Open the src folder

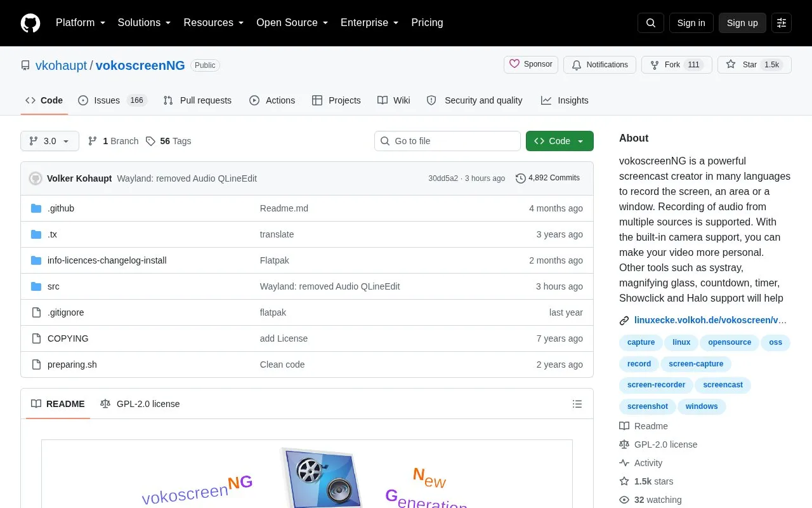pyautogui.click(x=53, y=286)
